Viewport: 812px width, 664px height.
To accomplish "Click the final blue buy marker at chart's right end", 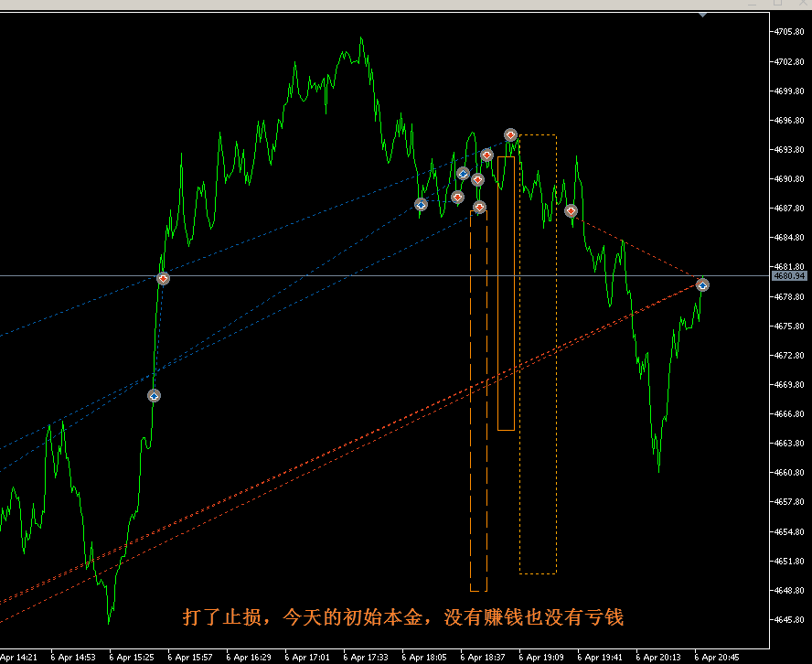I will 702,285.
